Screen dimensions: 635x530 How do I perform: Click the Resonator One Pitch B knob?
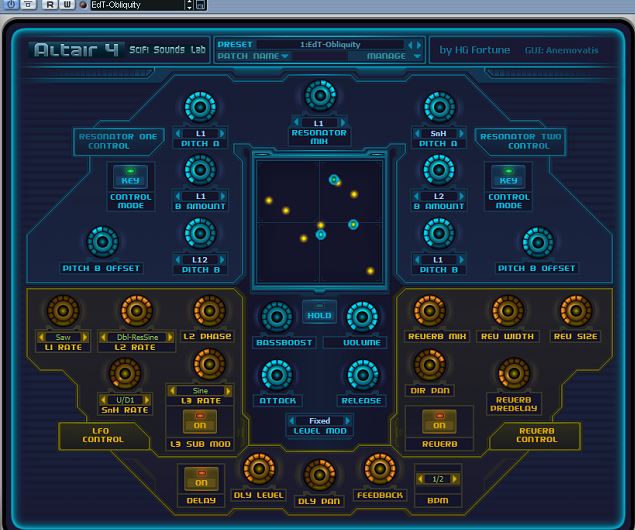click(x=200, y=233)
